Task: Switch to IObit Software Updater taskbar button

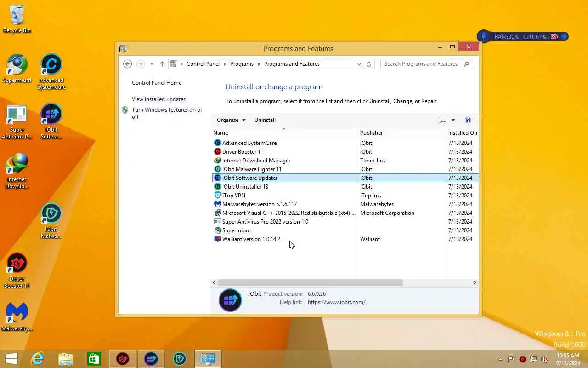Action: (x=151, y=359)
